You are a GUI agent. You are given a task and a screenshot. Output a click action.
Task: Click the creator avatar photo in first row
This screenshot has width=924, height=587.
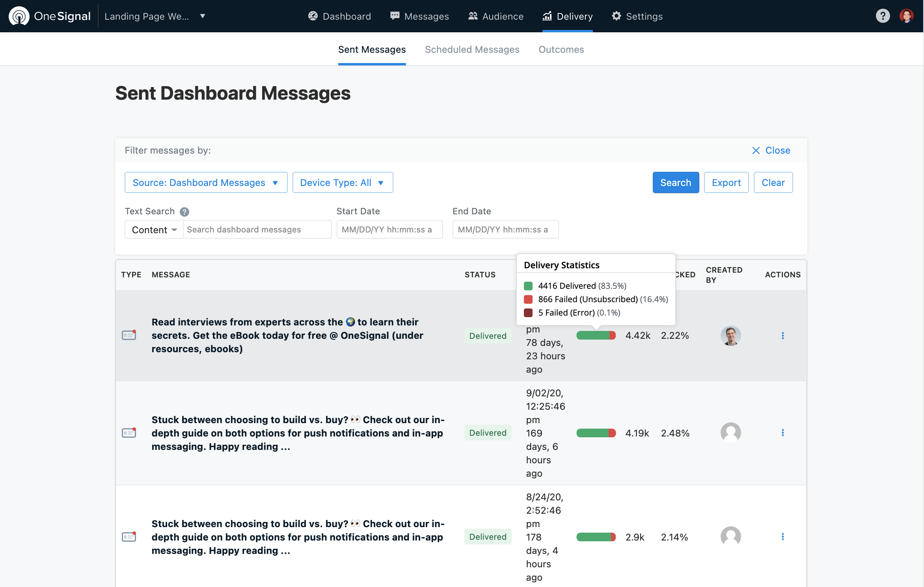coord(730,336)
